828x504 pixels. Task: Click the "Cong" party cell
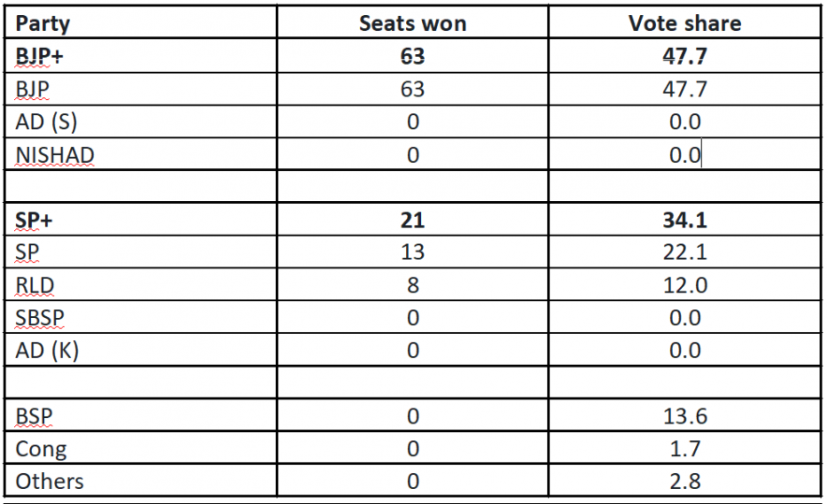41,449
